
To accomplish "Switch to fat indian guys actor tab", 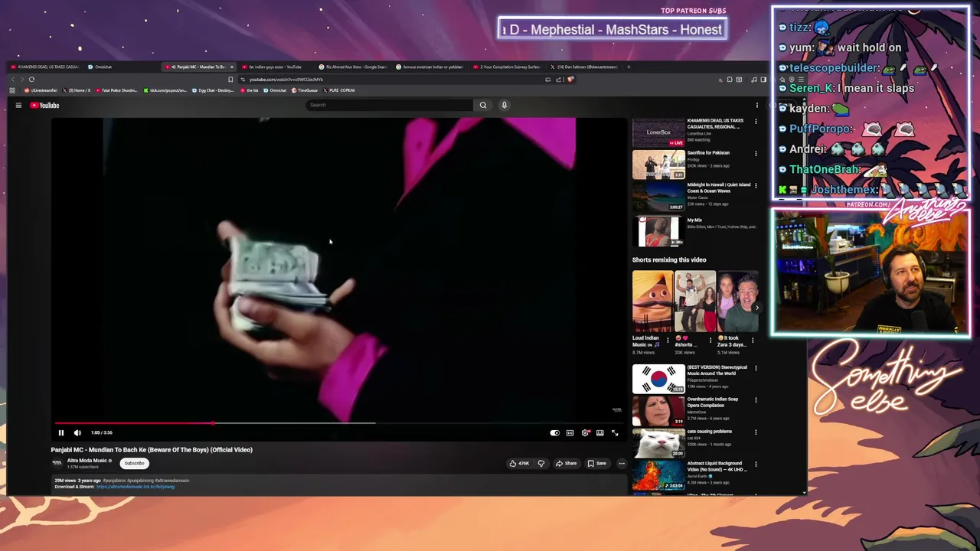I will click(x=275, y=67).
